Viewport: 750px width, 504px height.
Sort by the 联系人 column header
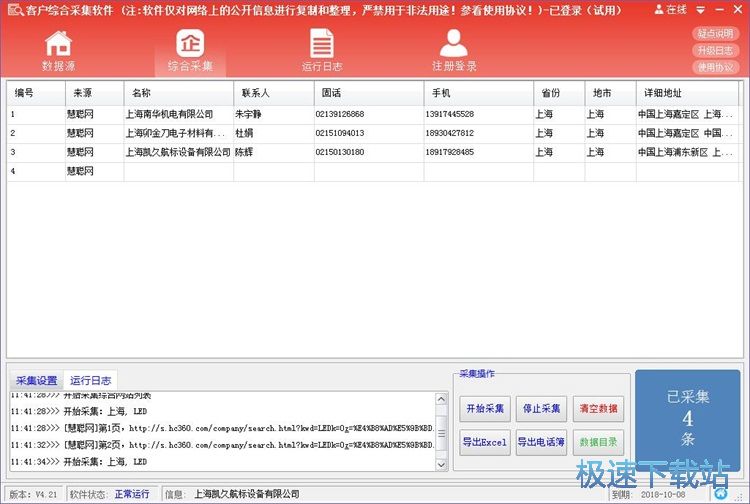coord(274,93)
